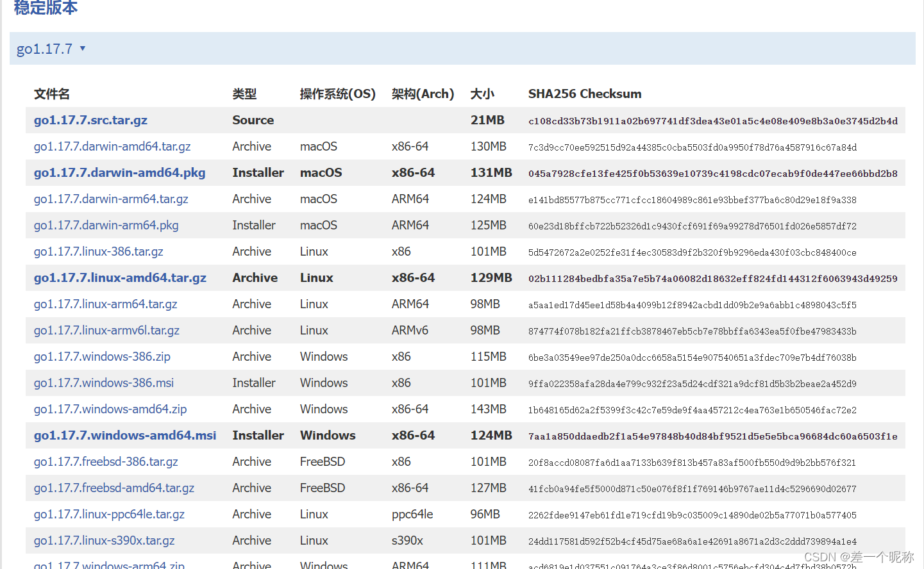Select checksum starting with 5d5472672a2e
Screen dimensions: 924x569
[x=693, y=252]
